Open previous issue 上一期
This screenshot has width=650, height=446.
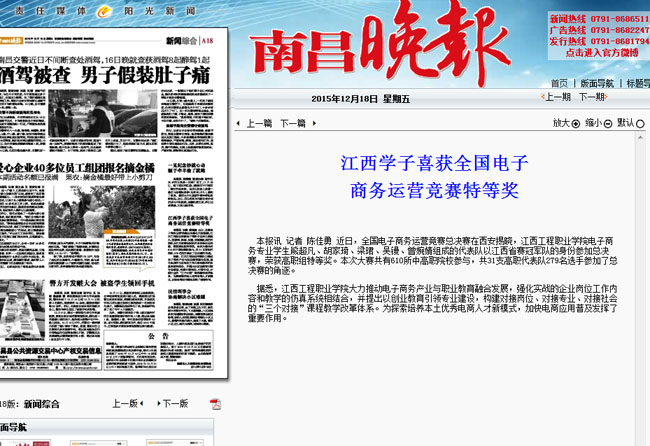(x=556, y=97)
